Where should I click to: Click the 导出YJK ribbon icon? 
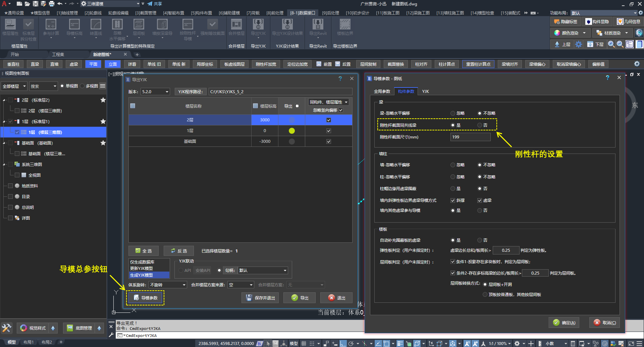(258, 24)
